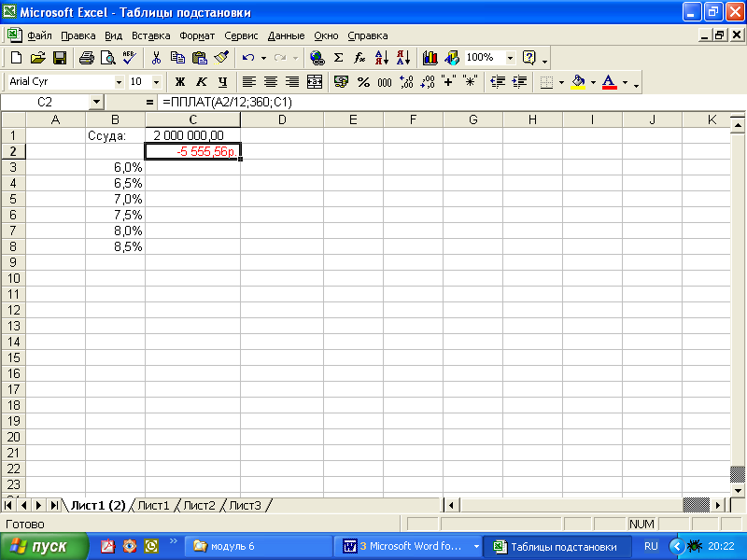Screen dimensions: 747x560
Task: Open the undo history dropdown arrow
Action: click(263, 58)
